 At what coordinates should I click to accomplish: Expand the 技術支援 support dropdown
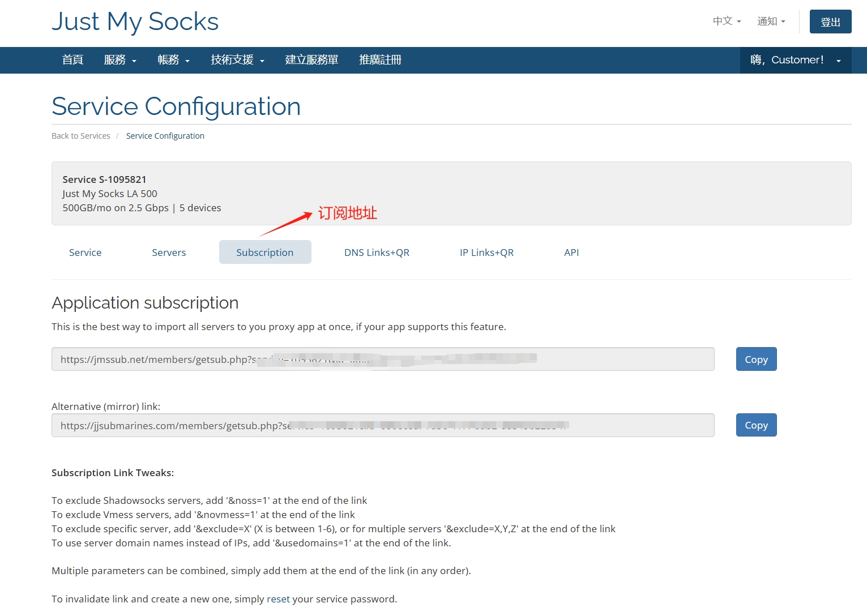coord(237,60)
